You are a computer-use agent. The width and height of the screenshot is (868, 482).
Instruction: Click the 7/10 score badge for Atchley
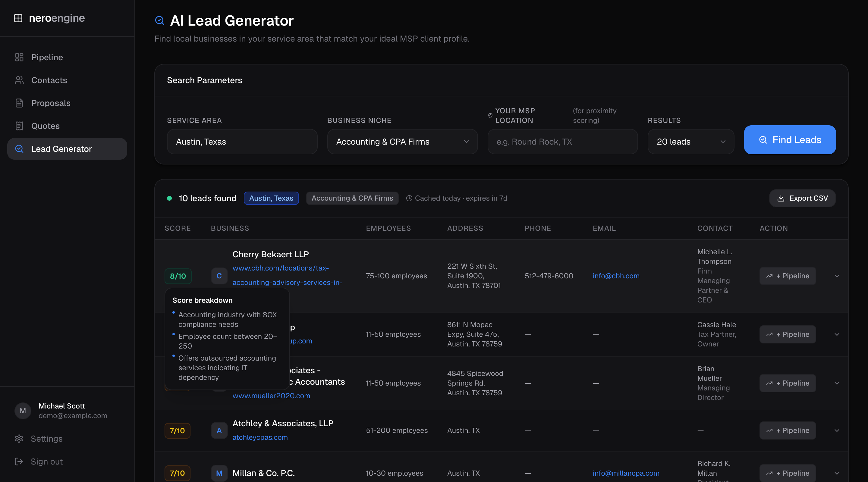point(177,430)
